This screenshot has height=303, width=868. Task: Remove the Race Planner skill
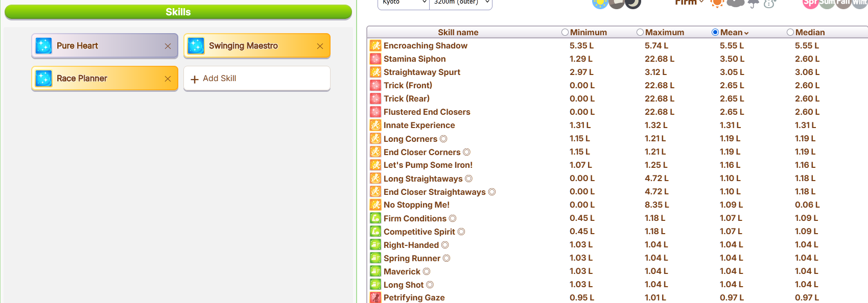[x=168, y=79]
